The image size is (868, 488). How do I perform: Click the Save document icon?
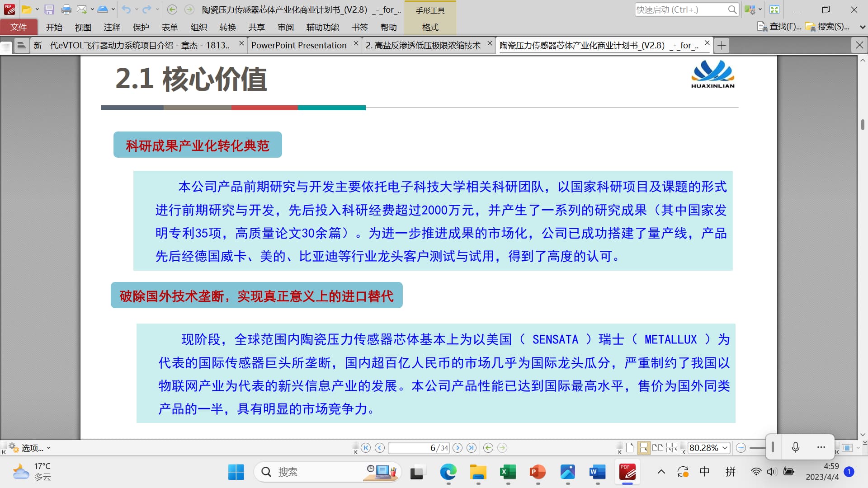pos(49,9)
